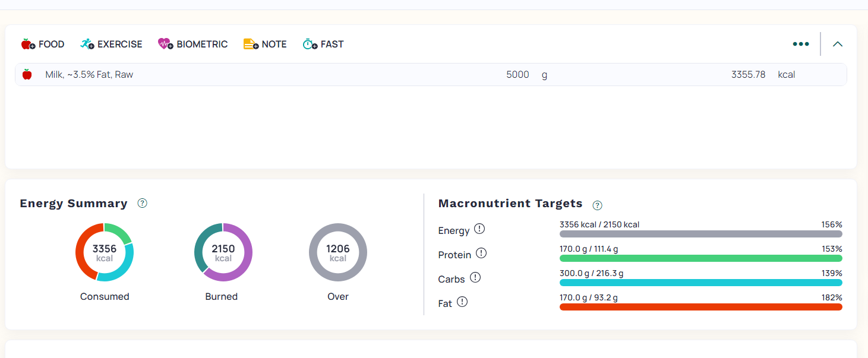The width and height of the screenshot is (868, 358).
Task: Click the timer Fast icon
Action: tap(310, 44)
